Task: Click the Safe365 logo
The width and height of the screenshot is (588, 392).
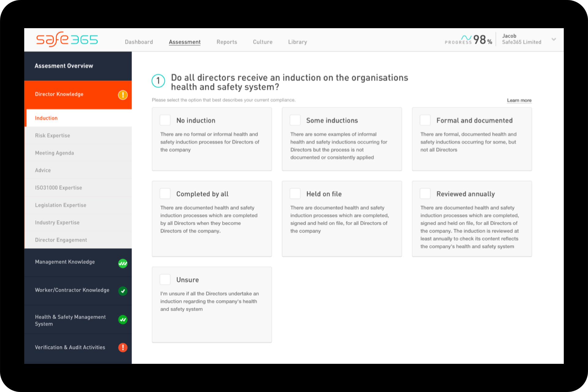Action: coord(67,40)
